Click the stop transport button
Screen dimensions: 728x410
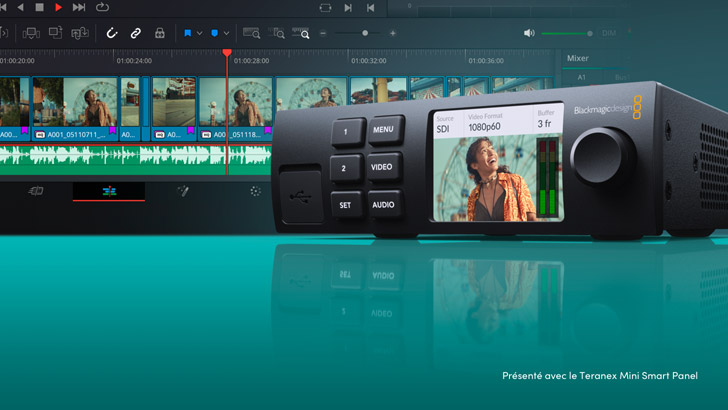(x=39, y=7)
